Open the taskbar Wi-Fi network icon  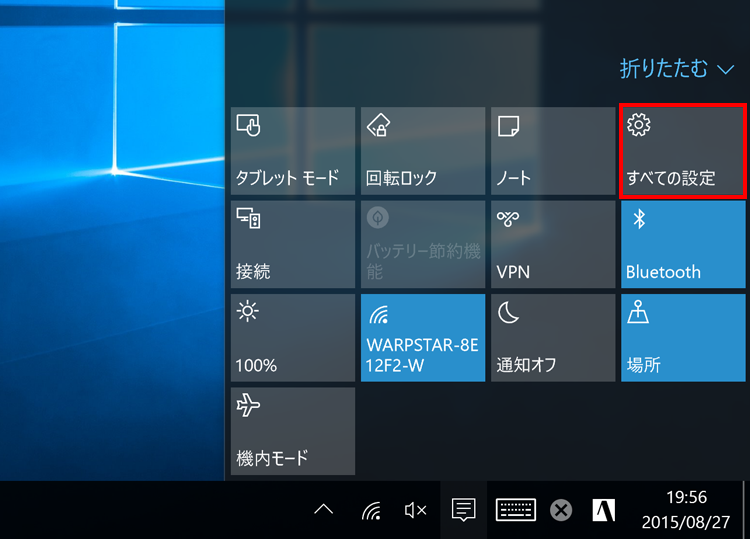click(372, 510)
